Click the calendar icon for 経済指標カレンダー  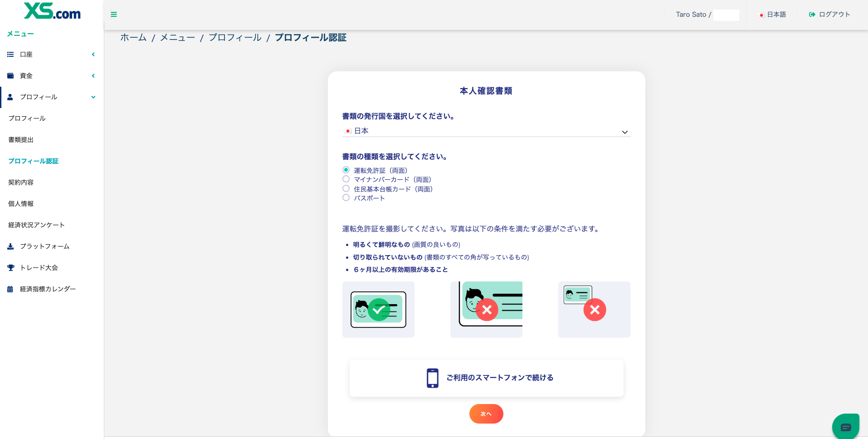10,289
